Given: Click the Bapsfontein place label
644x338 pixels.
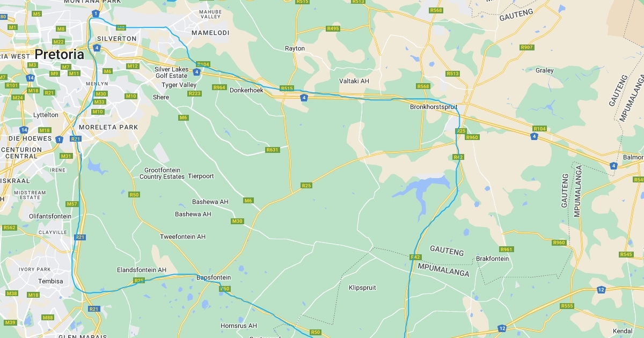Looking at the screenshot, I should point(214,277).
